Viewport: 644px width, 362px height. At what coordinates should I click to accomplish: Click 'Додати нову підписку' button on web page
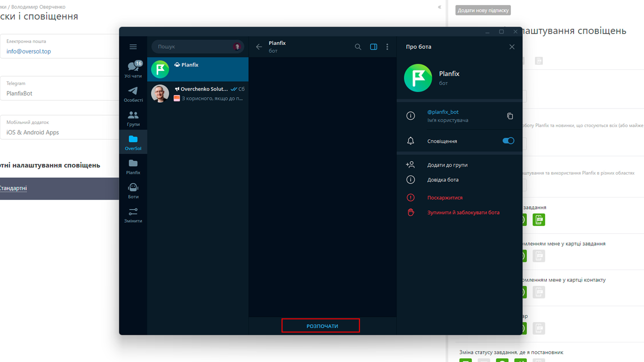pyautogui.click(x=483, y=10)
